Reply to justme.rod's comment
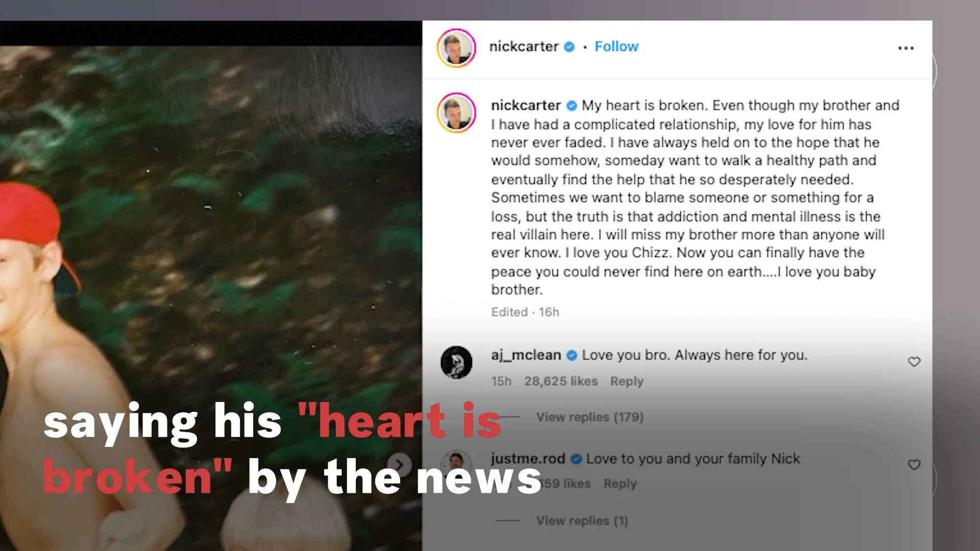This screenshot has width=980, height=551. tap(620, 483)
